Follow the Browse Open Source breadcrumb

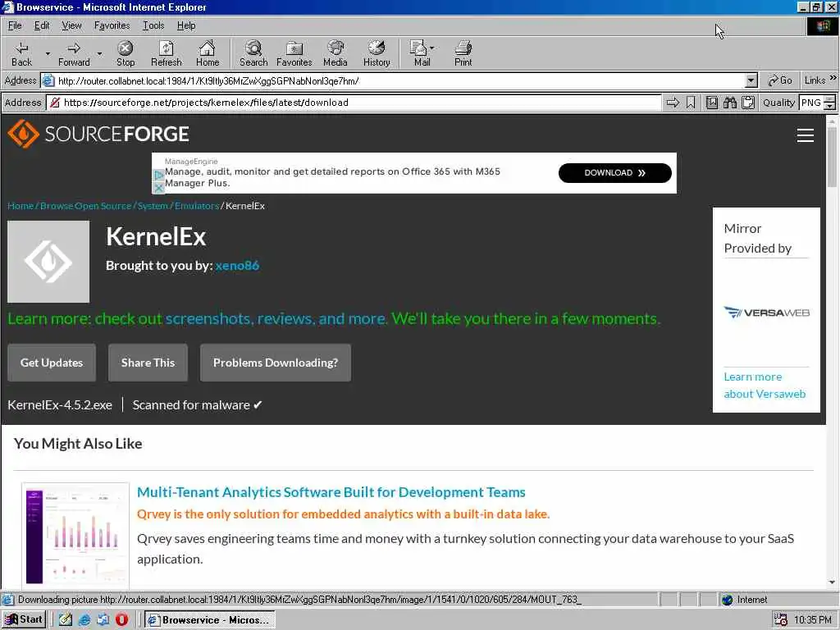(85, 206)
